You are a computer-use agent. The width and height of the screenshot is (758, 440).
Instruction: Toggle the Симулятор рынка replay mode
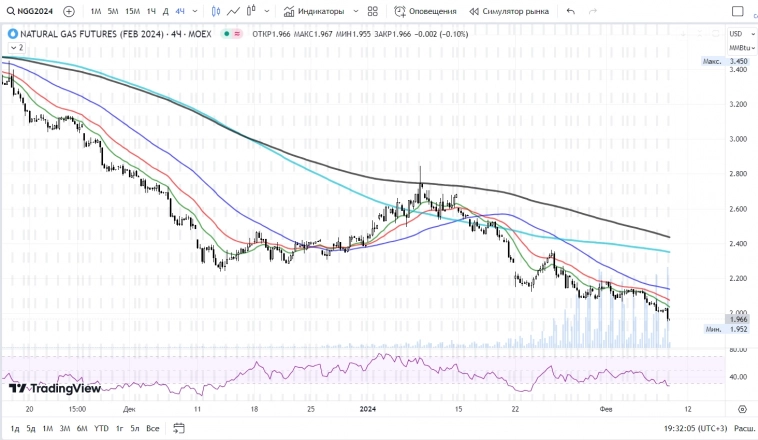tap(508, 11)
